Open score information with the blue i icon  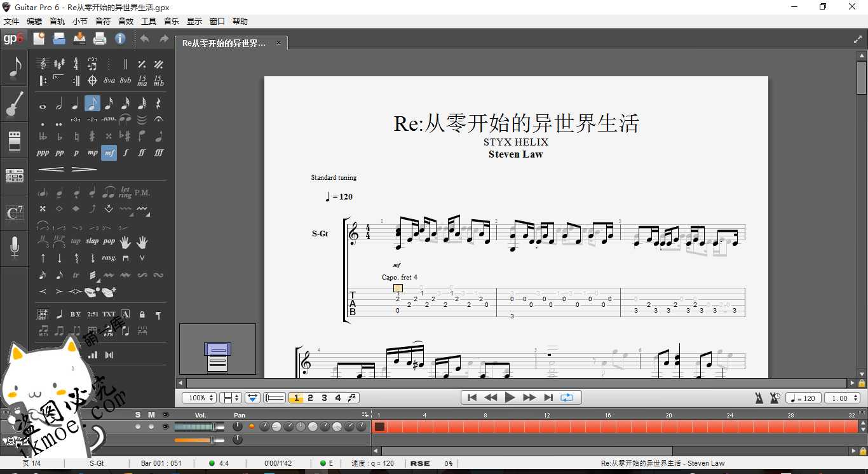click(120, 39)
